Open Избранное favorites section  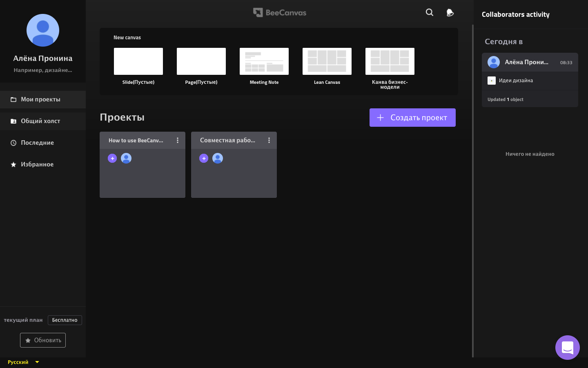37,164
